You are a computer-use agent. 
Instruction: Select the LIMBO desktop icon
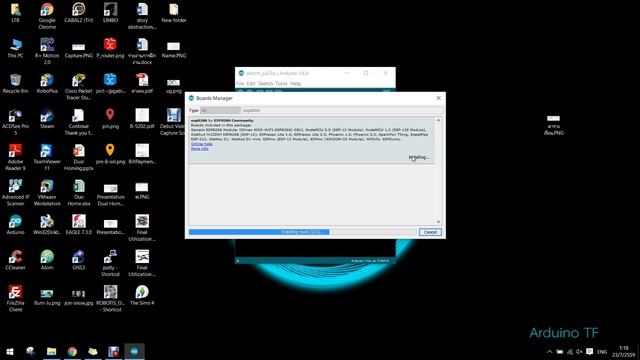pos(110,13)
